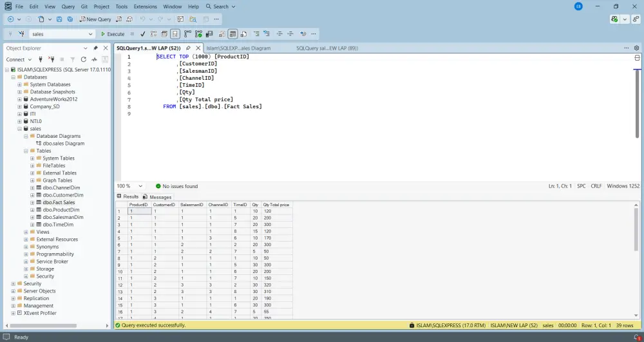Click the toolbar overflow ellipsis after Execute row
The height and width of the screenshot is (342, 644).
[x=314, y=34]
